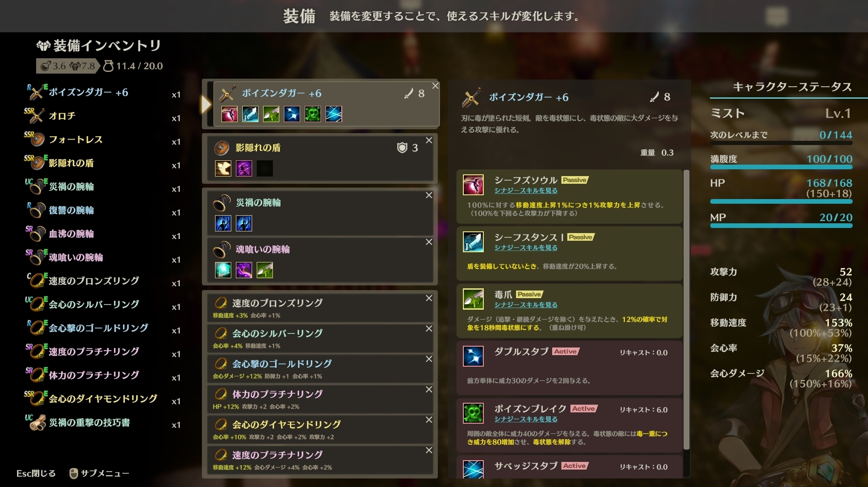The image size is (868, 487).
Task: Click the サベッジスタブ skill icon
Action: tap(473, 470)
